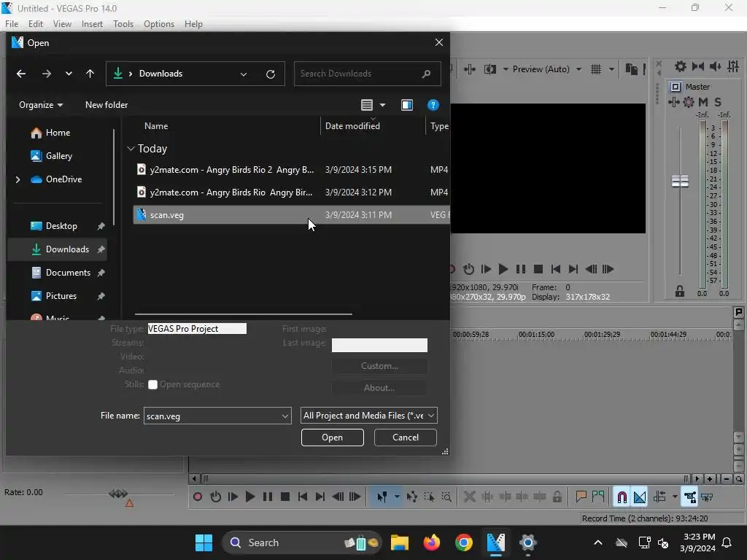Image resolution: width=747 pixels, height=560 pixels.
Task: Click the playback Rate slider
Action: click(118, 494)
